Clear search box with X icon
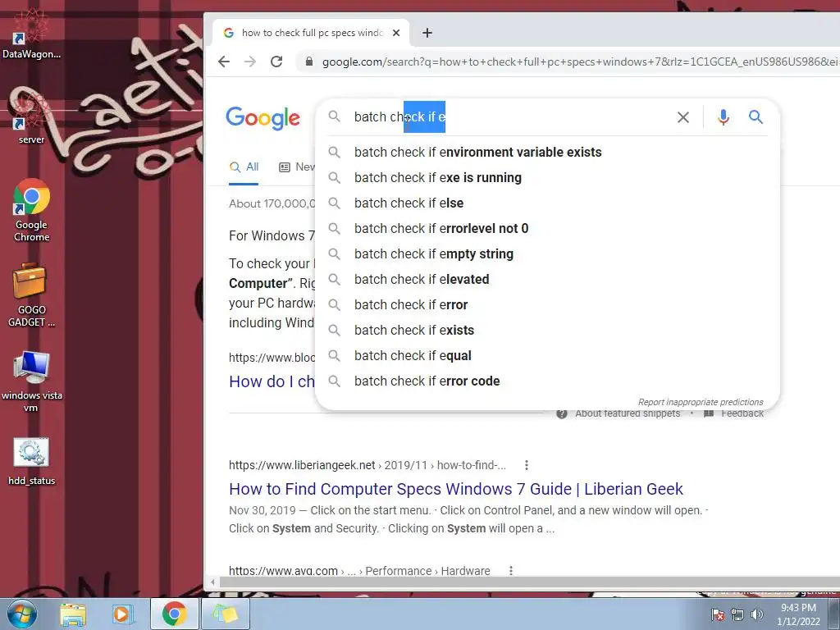Viewport: 840px width, 630px height. point(683,117)
